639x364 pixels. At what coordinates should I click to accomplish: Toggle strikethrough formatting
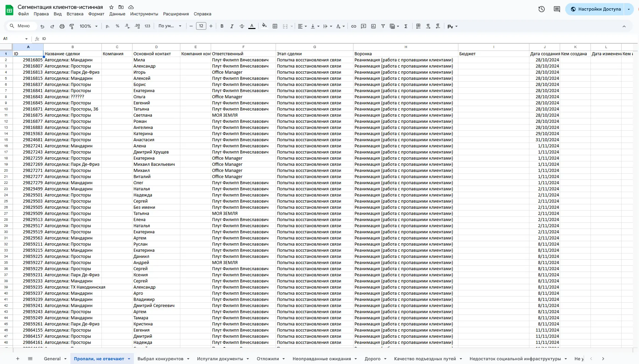pyautogui.click(x=242, y=26)
